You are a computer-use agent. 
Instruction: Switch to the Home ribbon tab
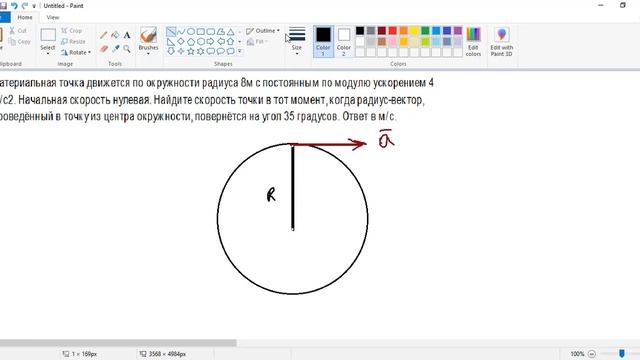(25, 17)
